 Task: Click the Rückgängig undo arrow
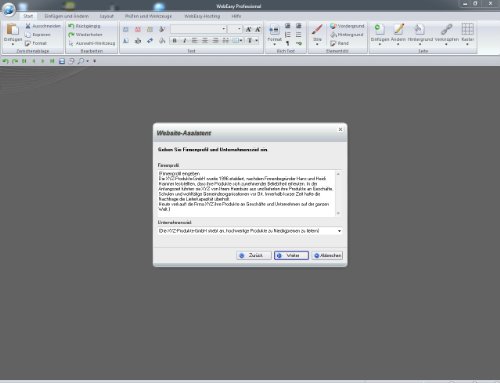point(71,26)
